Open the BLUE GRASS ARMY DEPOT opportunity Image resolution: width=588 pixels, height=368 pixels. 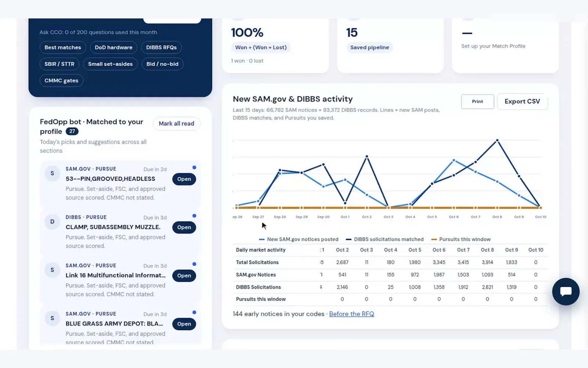point(184,324)
